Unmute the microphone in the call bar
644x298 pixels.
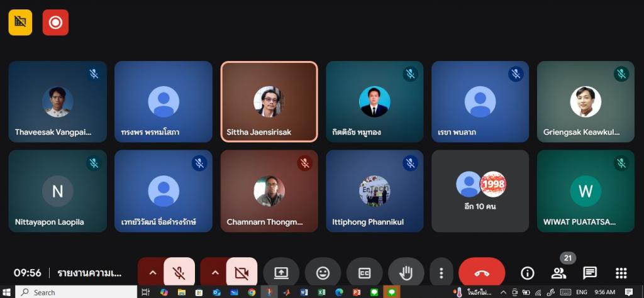coord(179,273)
